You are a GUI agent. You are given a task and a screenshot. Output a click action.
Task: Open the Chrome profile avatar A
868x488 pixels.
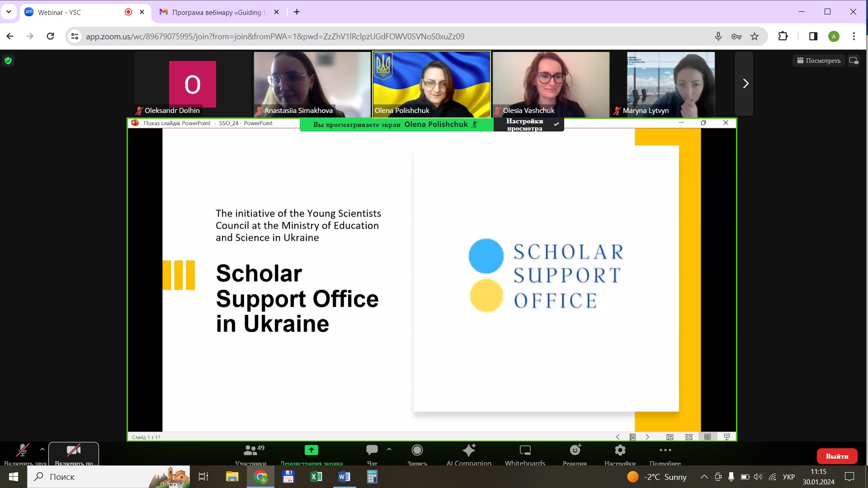point(834,37)
